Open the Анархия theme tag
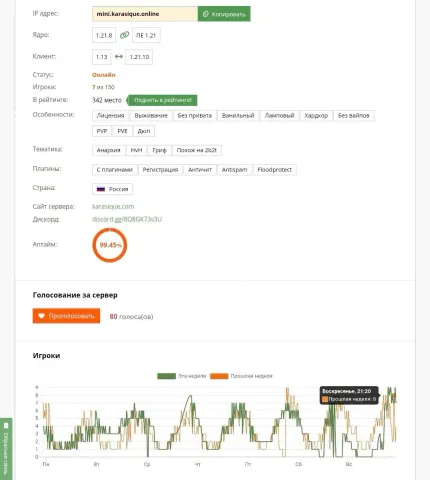Viewport: 430px width, 480px height. point(108,150)
